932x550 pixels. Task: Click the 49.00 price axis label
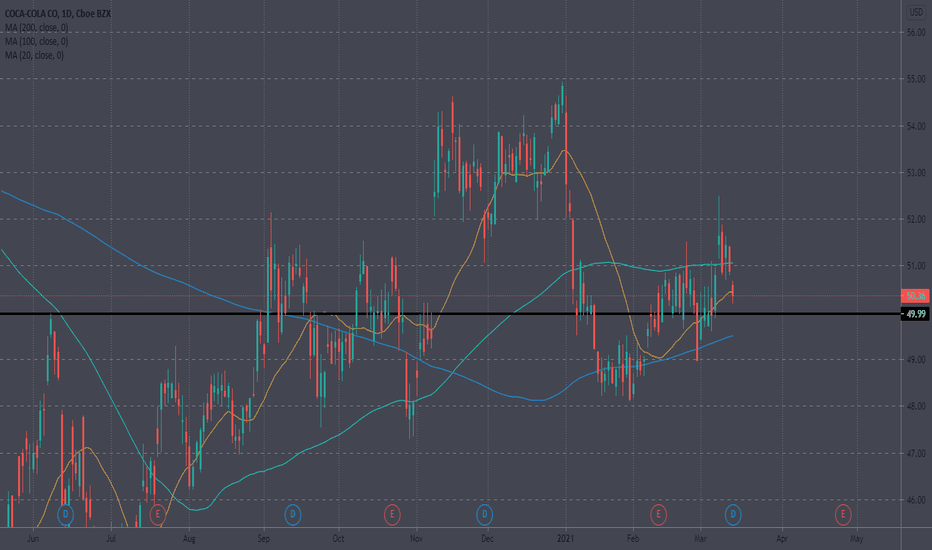[x=916, y=360]
